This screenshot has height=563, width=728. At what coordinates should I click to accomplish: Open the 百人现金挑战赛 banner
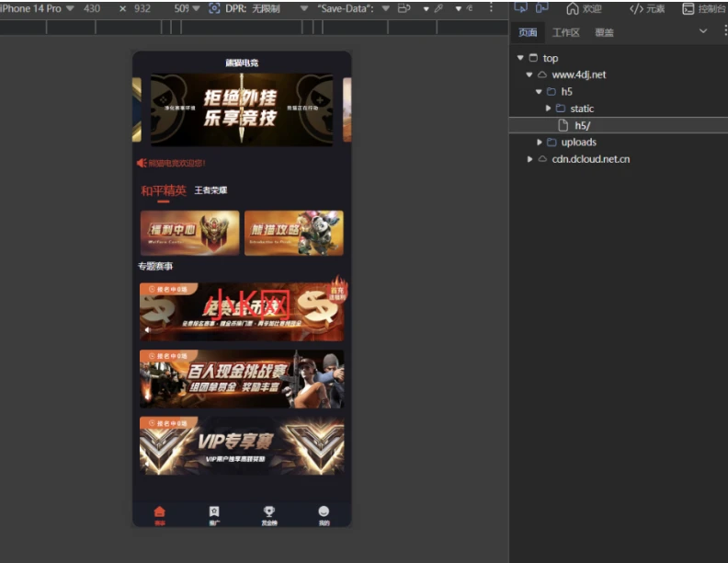tap(242, 379)
